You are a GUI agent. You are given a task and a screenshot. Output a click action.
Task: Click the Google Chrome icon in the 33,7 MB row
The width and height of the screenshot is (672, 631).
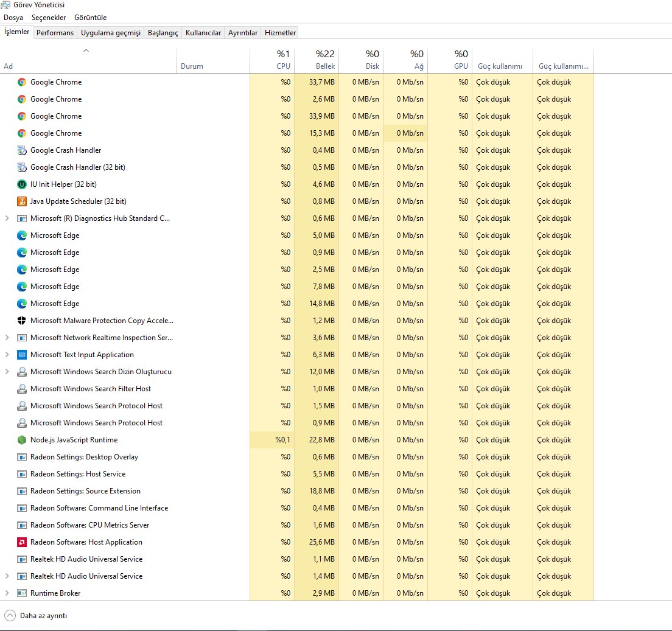22,82
